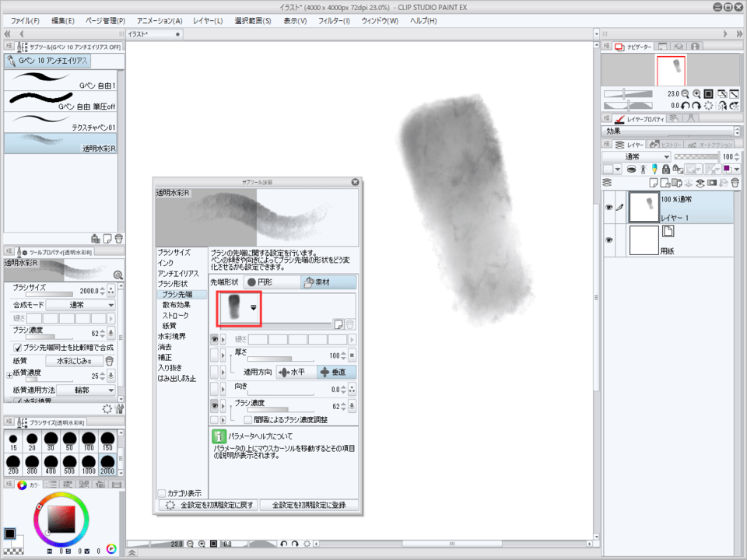Image resolution: width=747 pixels, height=560 pixels.
Task: Pick the 500 brush size preset
Action: coord(69,465)
